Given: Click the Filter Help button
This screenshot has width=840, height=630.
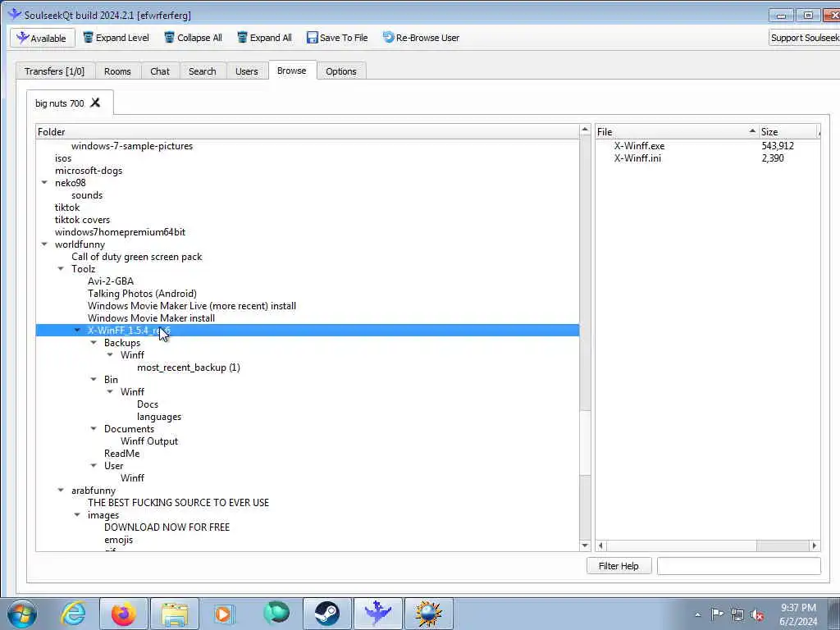Looking at the screenshot, I should 619,566.
